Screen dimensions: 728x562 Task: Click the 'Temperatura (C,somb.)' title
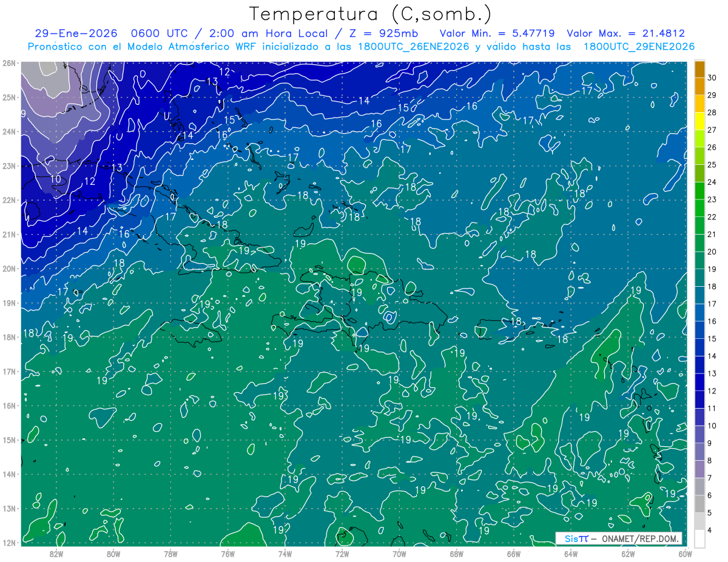coord(371,14)
